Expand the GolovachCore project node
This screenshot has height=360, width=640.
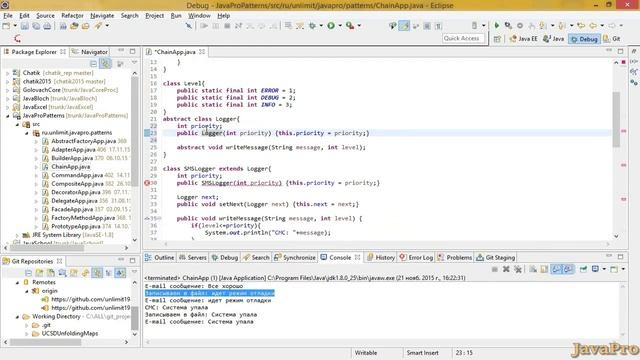7,90
